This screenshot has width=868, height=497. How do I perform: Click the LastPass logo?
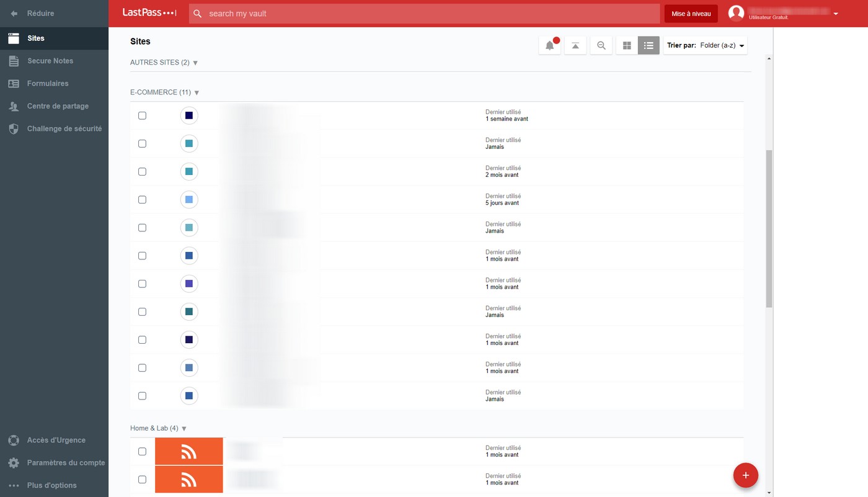coord(149,12)
